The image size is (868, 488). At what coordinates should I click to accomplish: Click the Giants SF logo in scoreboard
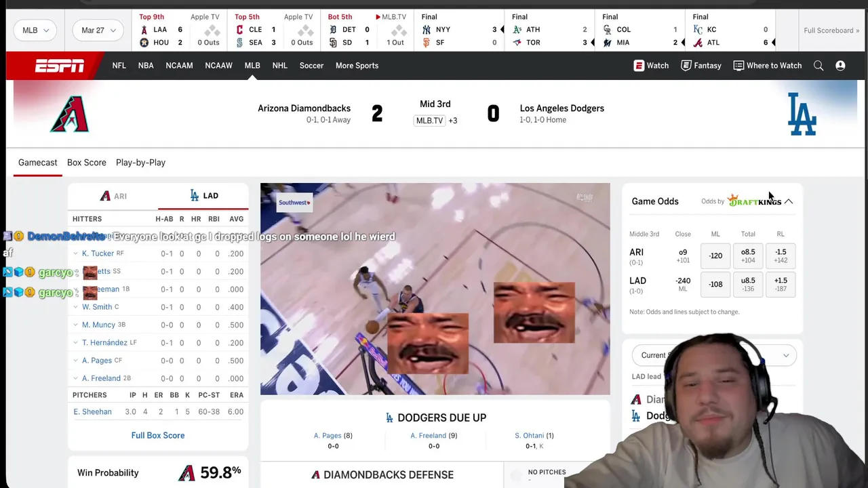coord(427,43)
